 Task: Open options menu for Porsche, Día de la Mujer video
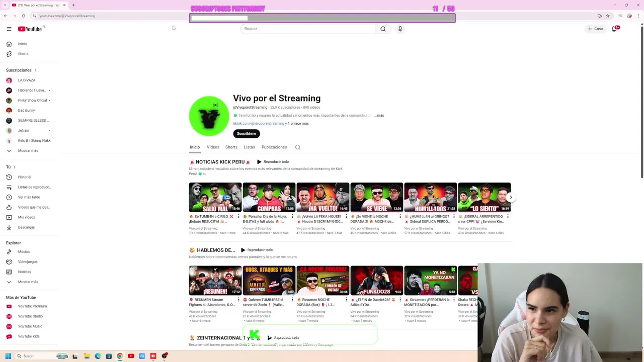[292, 217]
